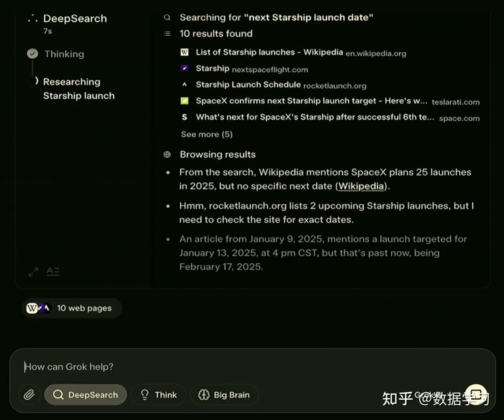Click the brain icon on the Big Brain button
Image resolution: width=504 pixels, height=420 pixels.
click(204, 394)
